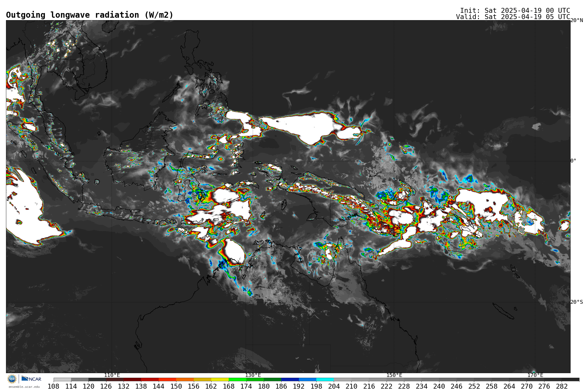Click the 20°N latitude label
Viewport: 588px width, 390px height.
point(577,20)
